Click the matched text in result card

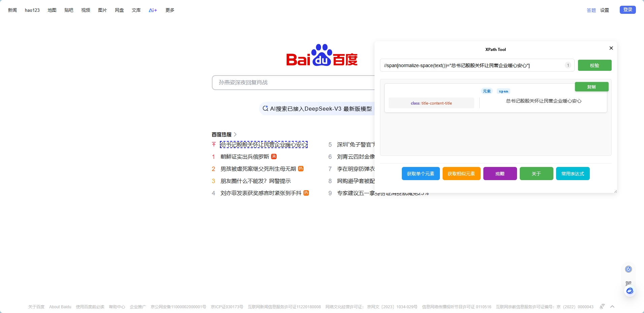click(544, 101)
